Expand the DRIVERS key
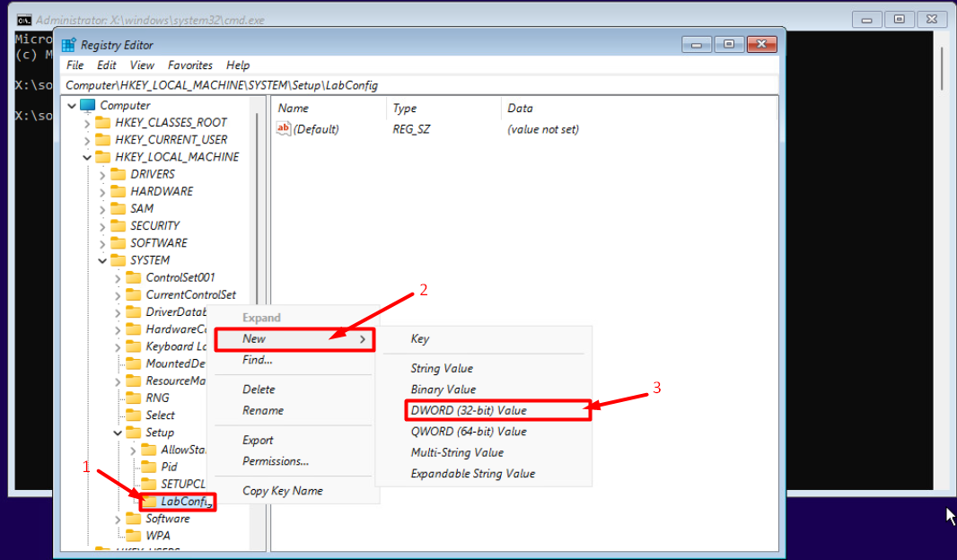Viewport: 957px width, 560px height. coord(102,174)
